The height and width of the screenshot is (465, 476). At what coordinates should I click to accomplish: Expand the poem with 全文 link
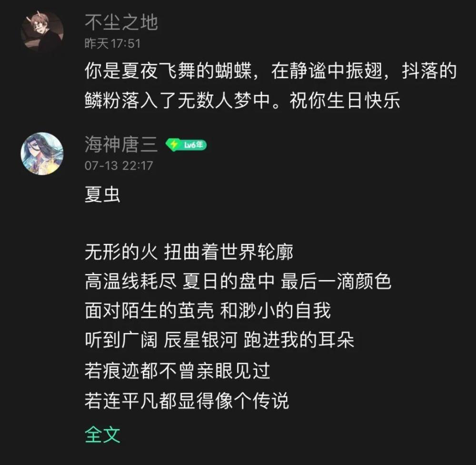102,435
